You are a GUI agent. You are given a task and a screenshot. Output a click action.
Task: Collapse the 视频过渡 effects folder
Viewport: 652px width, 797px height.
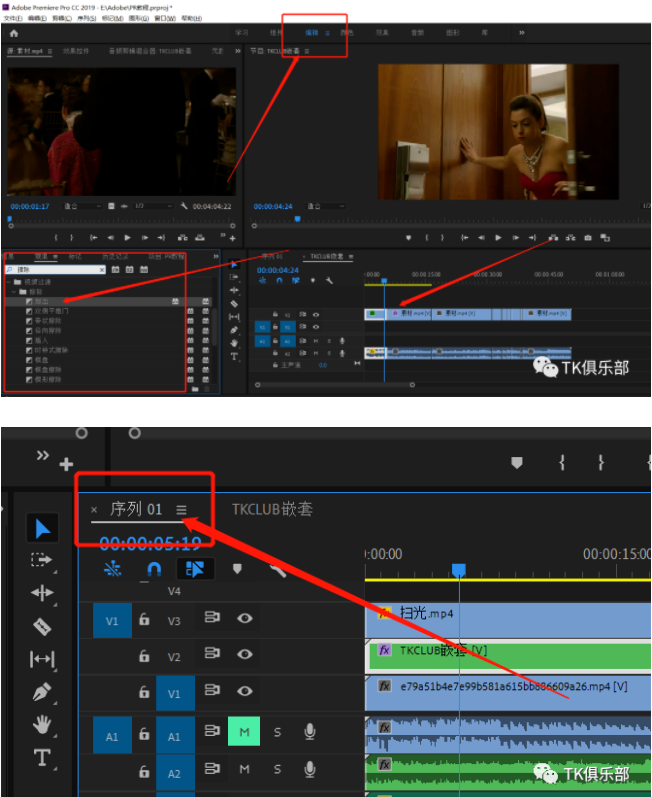8,282
